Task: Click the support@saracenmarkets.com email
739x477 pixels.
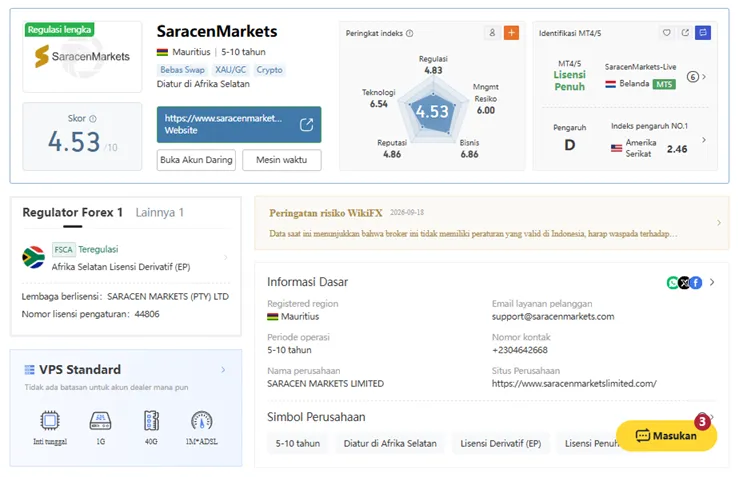Action: pyautogui.click(x=553, y=316)
